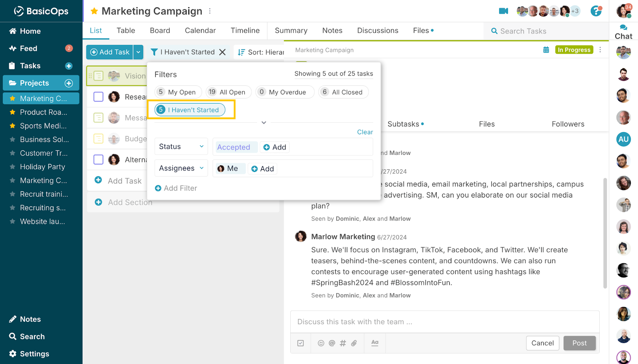Open the Status filter dropdown

tap(181, 147)
